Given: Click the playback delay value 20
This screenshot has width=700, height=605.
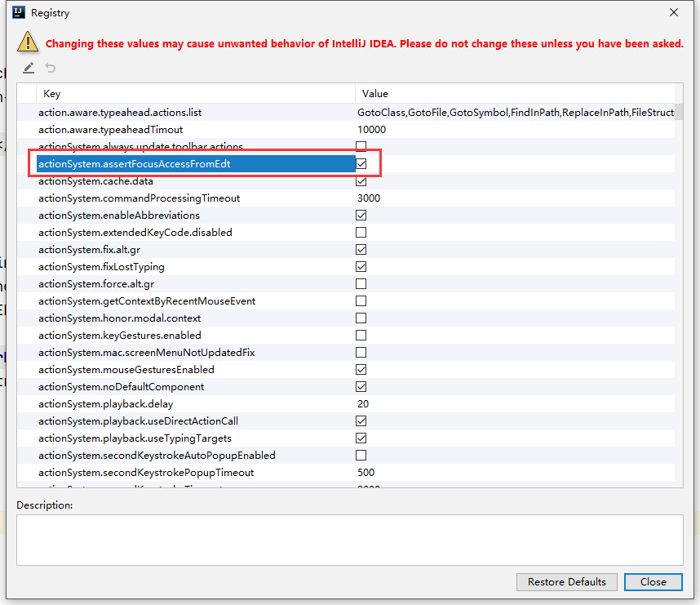Looking at the screenshot, I should coord(363,404).
